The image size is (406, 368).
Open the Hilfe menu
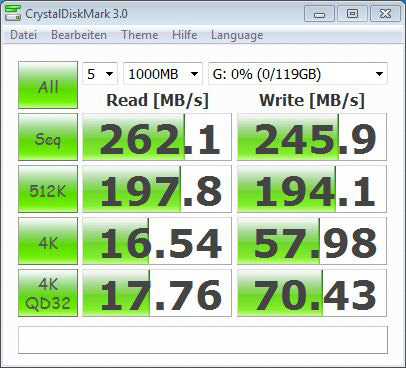click(184, 35)
